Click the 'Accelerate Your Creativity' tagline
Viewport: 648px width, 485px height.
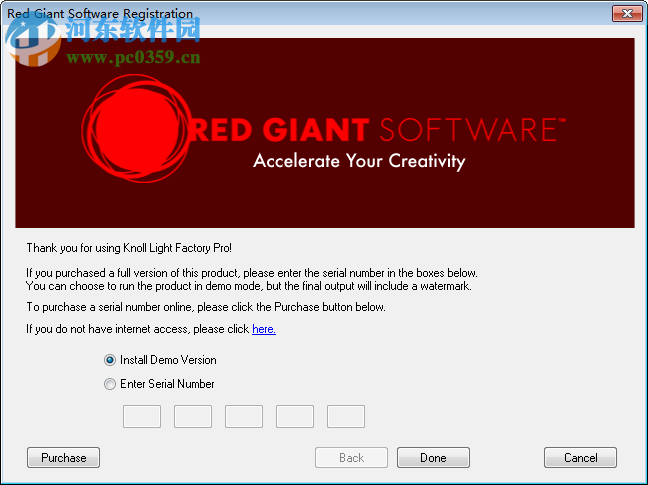pyautogui.click(x=359, y=161)
